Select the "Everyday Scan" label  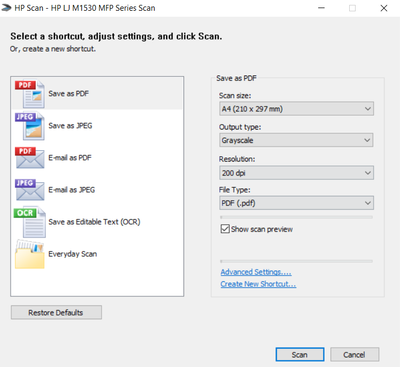coord(73,254)
